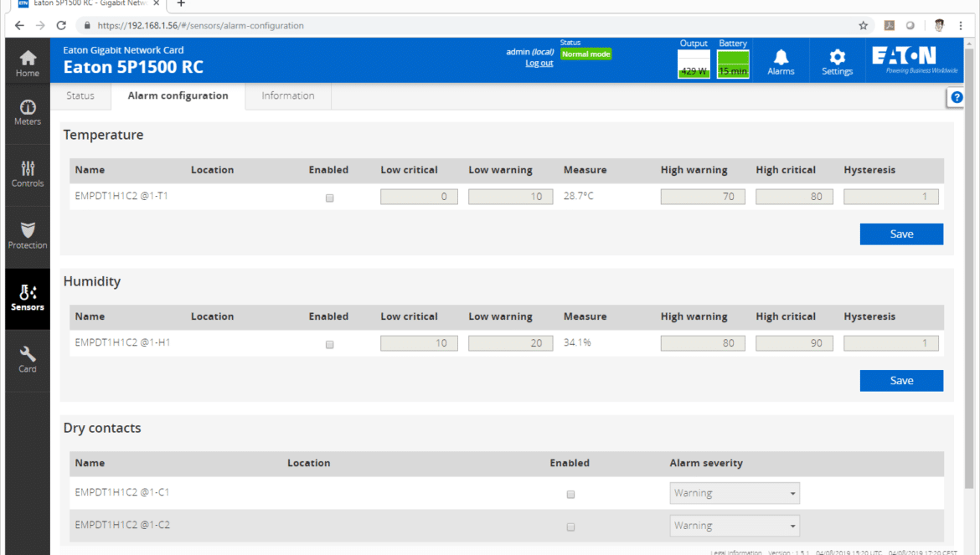Viewport: 980px width, 555px height.
Task: Click temperature Hysteresis field
Action: [x=890, y=197]
